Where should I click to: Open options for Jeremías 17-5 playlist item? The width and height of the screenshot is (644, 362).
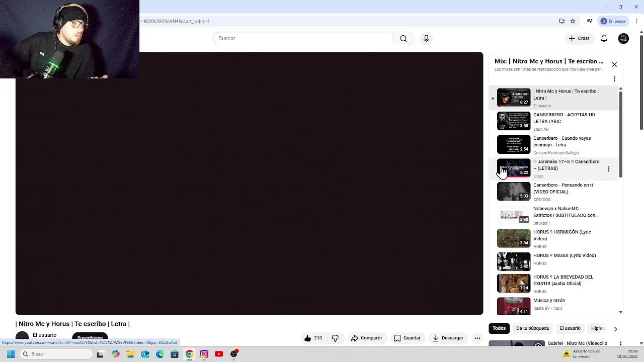tap(609, 169)
